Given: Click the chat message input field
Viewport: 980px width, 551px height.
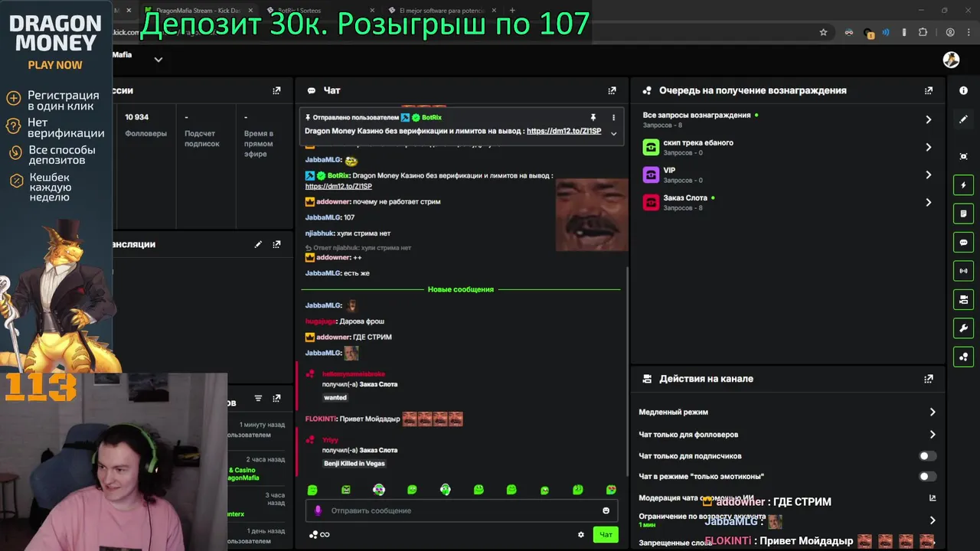Looking at the screenshot, I should pyautogui.click(x=462, y=510).
